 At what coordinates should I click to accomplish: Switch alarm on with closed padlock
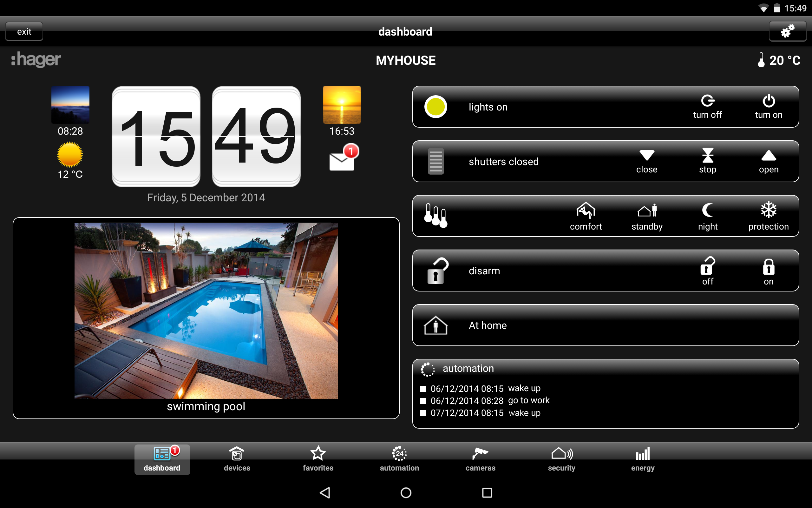(768, 272)
